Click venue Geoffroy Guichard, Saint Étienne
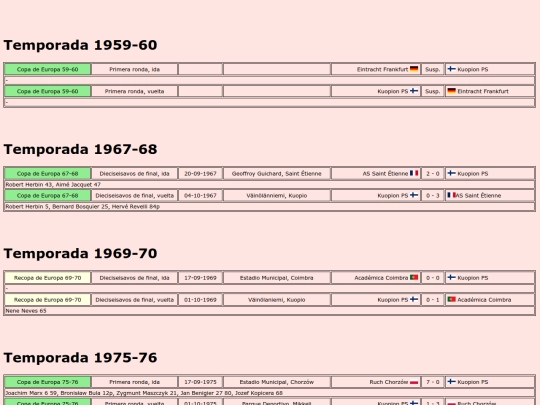Image resolution: width=540 pixels, height=405 pixels. point(277,174)
